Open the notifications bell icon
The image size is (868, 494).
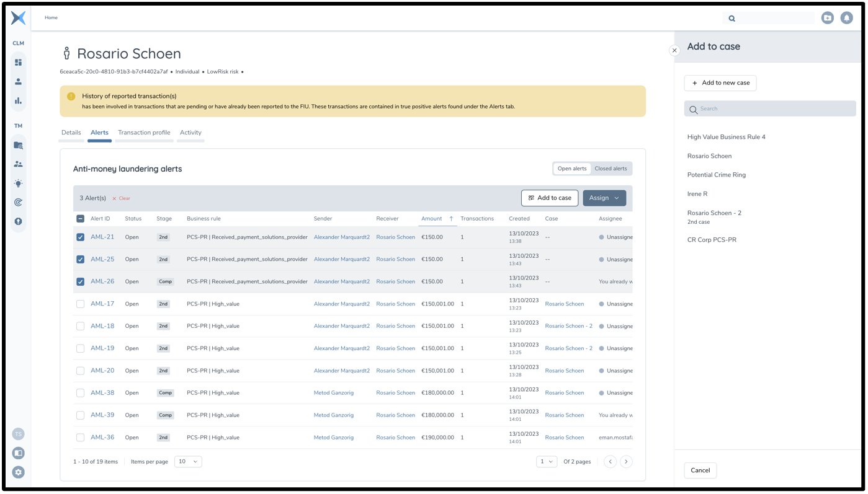click(846, 17)
